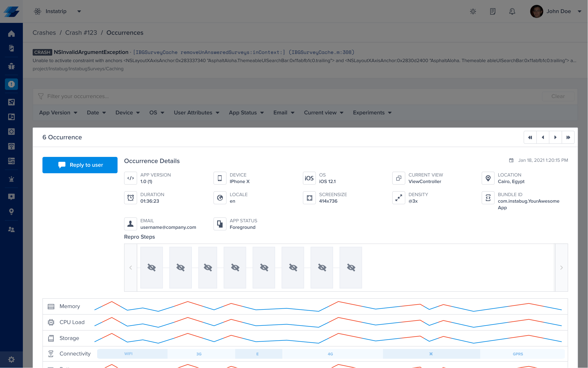This screenshot has width=588, height=368.
Task: Open the ideas lightbulb sidebar icon
Action: coord(11,212)
